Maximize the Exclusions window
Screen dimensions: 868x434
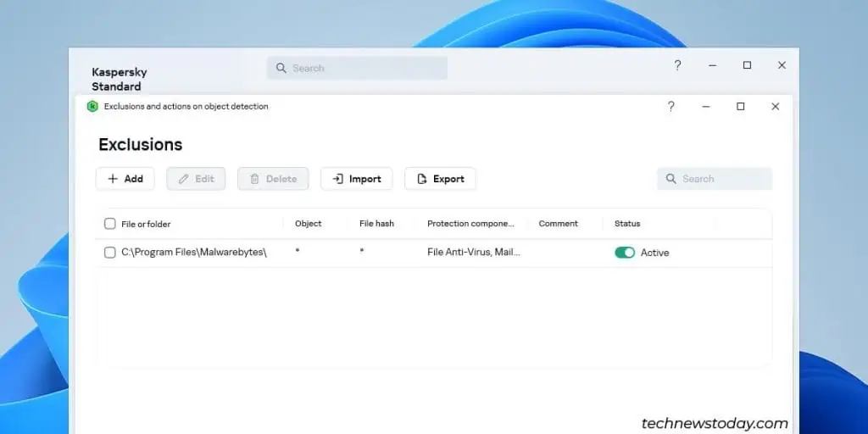click(740, 106)
